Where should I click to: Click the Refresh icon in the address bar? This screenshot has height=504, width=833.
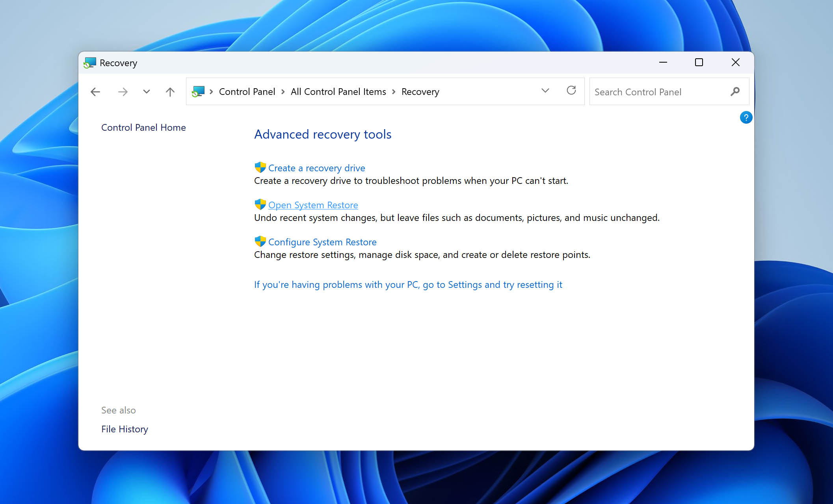point(571,91)
